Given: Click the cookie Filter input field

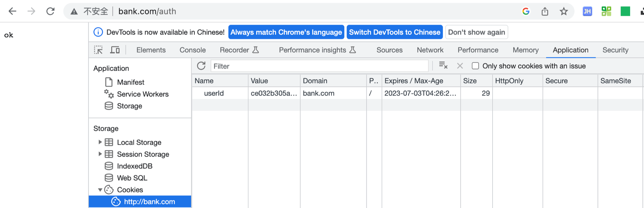Looking at the screenshot, I should tap(319, 66).
